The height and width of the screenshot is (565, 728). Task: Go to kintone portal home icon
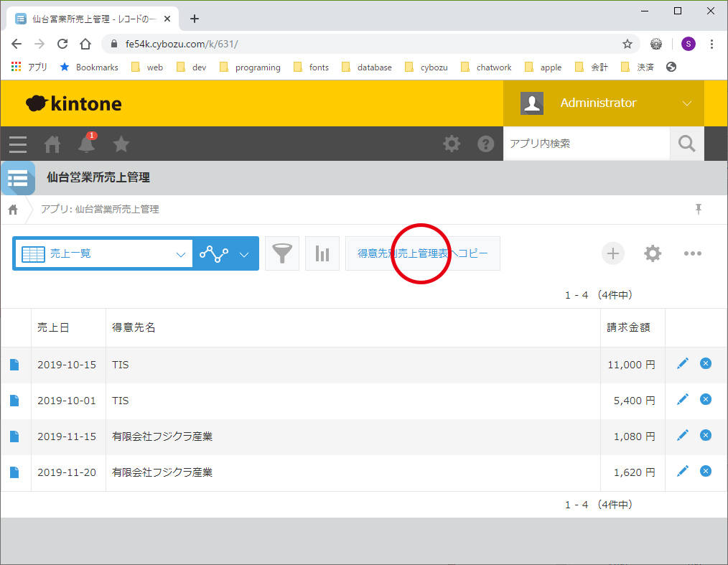tap(52, 144)
